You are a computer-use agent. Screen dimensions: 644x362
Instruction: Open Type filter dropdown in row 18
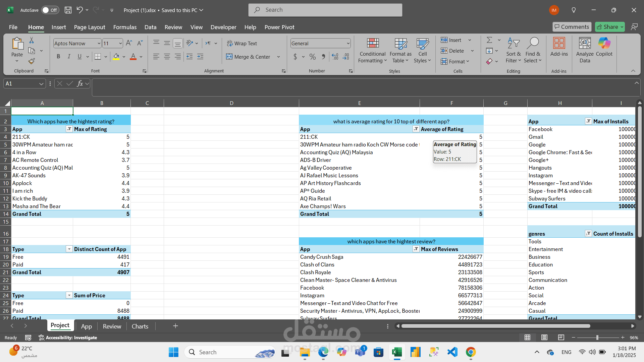pos(69,249)
